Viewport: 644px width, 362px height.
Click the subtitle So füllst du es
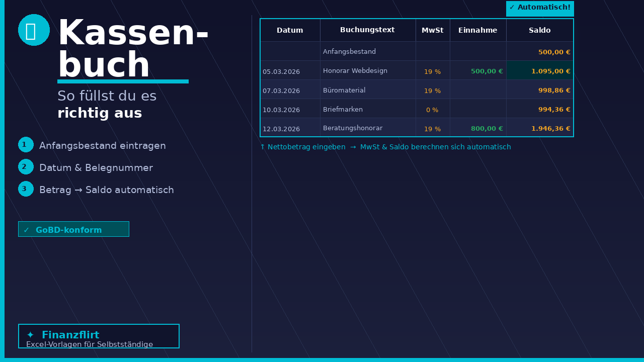[x=107, y=96]
